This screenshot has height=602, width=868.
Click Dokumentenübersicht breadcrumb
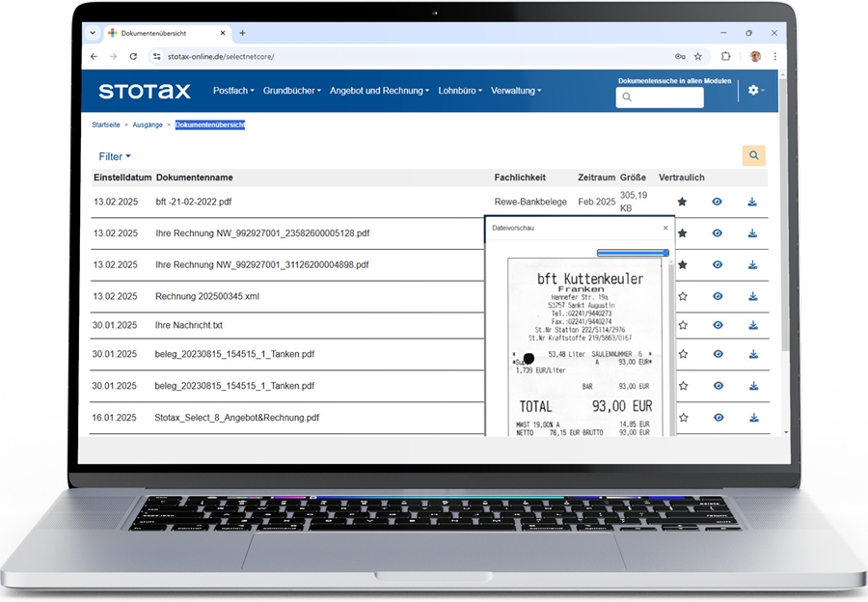(x=210, y=124)
